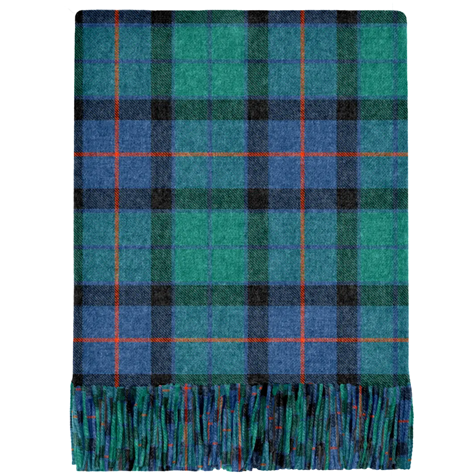The image size is (476, 476).
Task: Click the bottom-left corner of the fringe
Action: tap(74, 464)
